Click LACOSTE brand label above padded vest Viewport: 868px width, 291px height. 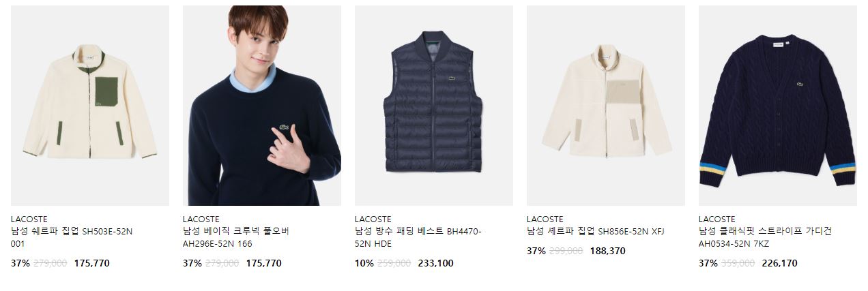tap(373, 219)
